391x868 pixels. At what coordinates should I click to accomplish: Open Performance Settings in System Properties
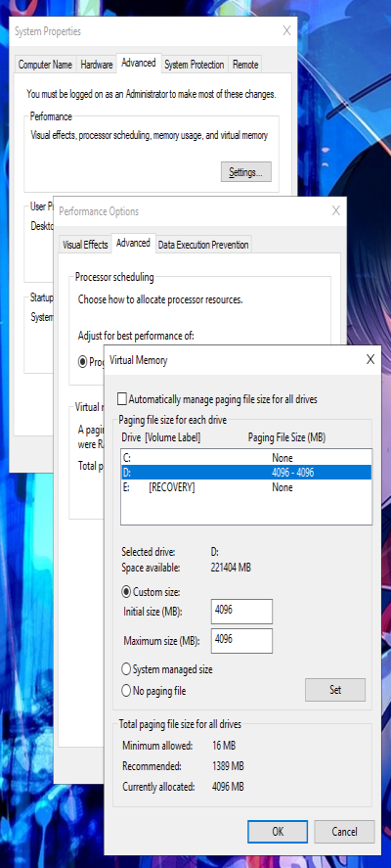pos(246,172)
